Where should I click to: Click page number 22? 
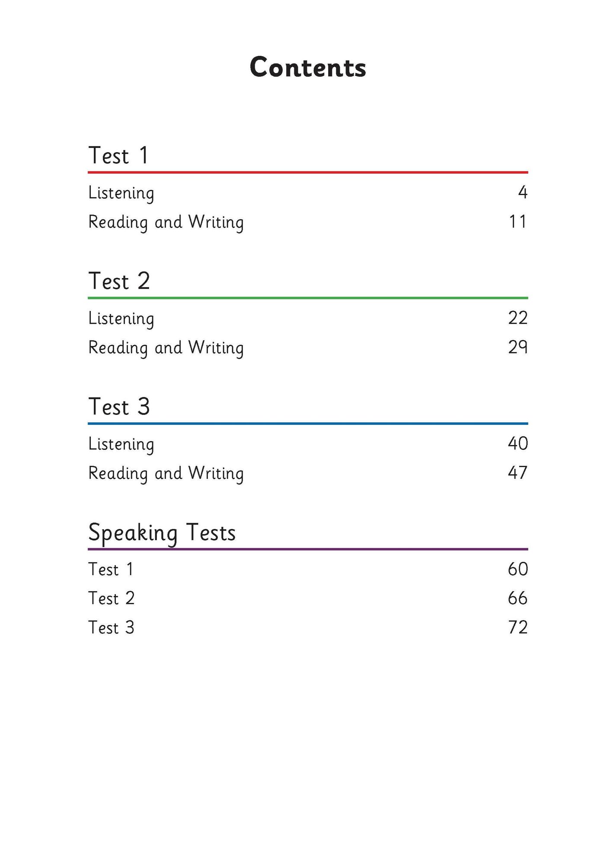(x=518, y=318)
